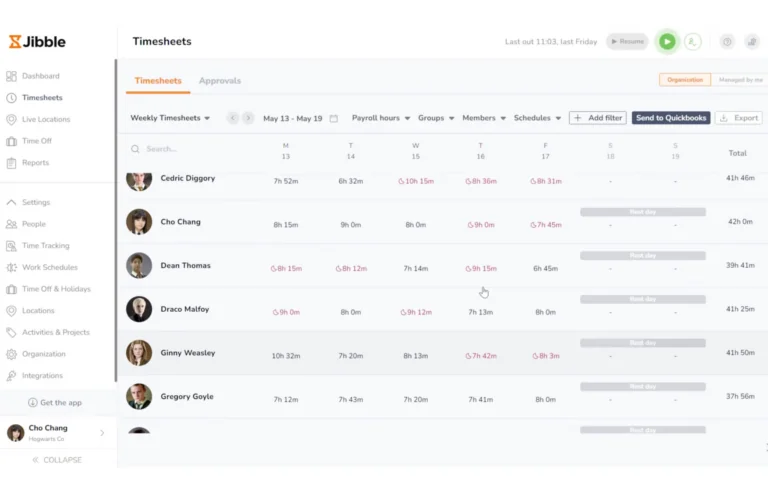
Task: Click the Jibble logo
Action: [x=37, y=42]
